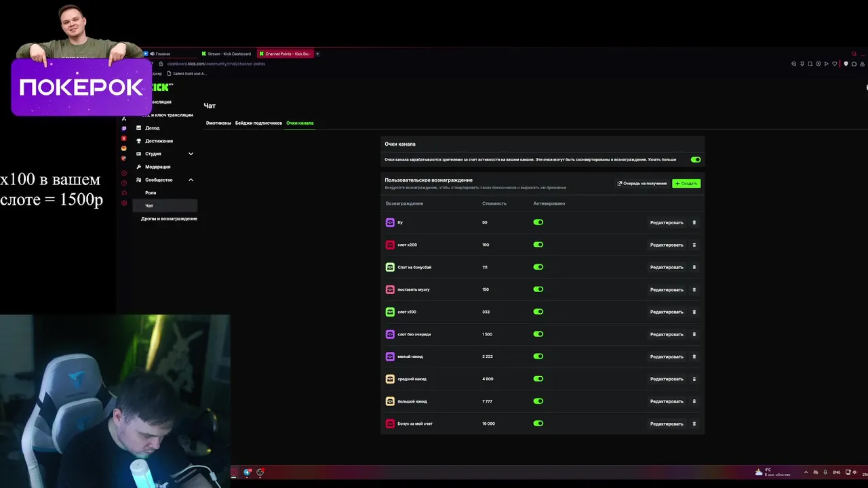Open Очередь на получение
The image size is (868, 488).
point(642,184)
